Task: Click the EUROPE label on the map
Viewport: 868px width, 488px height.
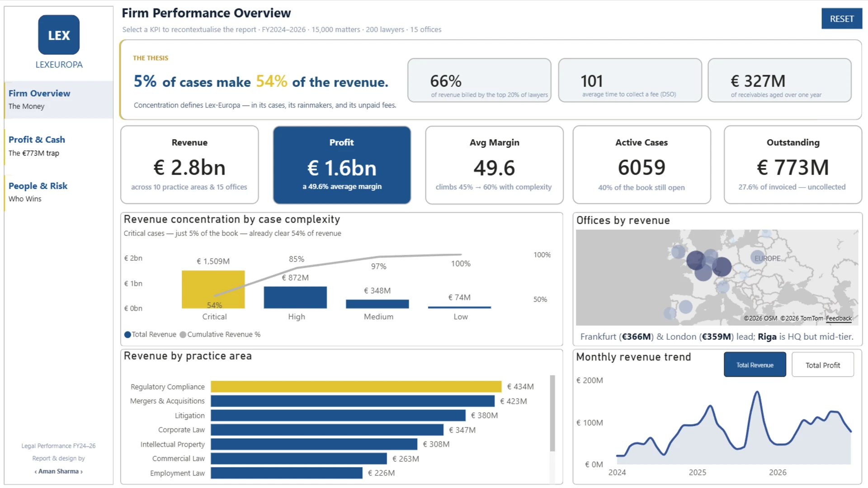Action: [767, 258]
